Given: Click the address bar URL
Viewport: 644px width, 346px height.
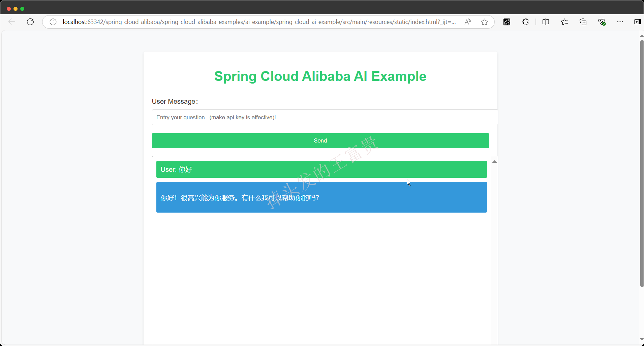Looking at the screenshot, I should pyautogui.click(x=259, y=22).
